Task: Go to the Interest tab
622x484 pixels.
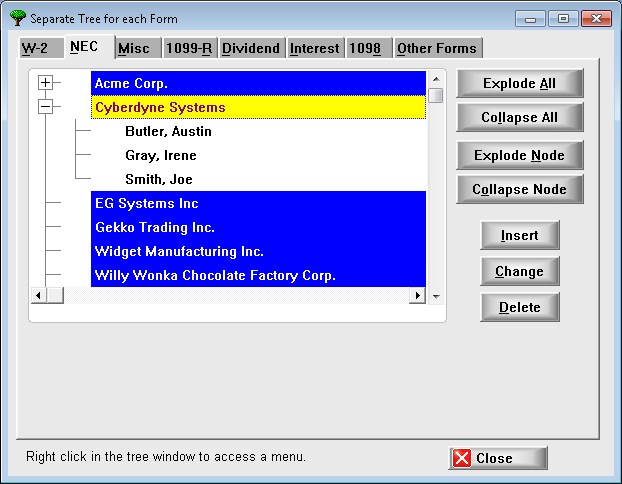Action: pos(315,48)
